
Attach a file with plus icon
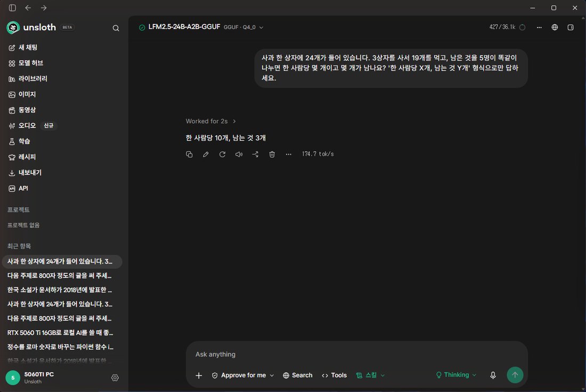click(x=199, y=375)
